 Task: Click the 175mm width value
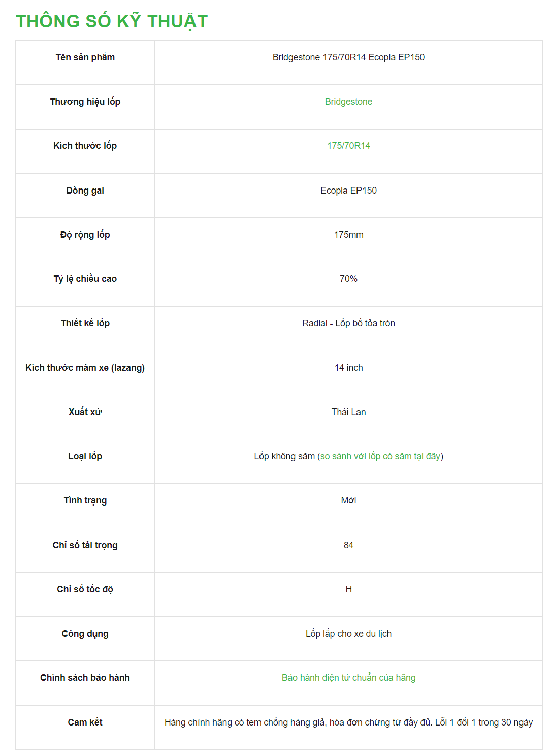(348, 235)
